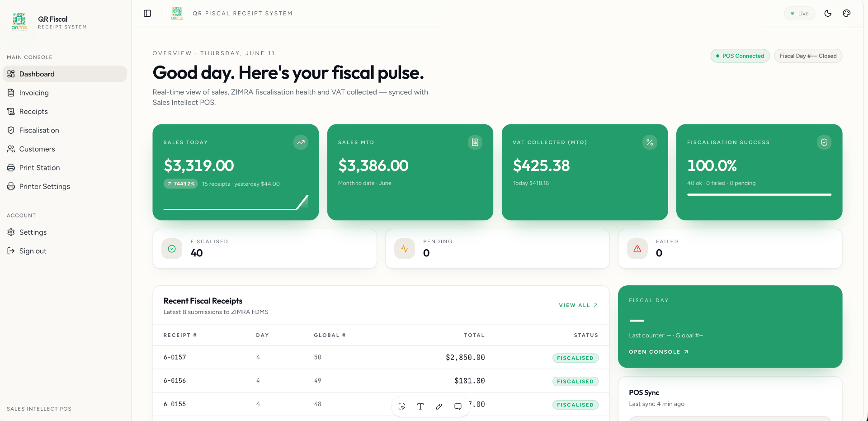Open the fiscal day console link
868x421 pixels.
coord(659,352)
